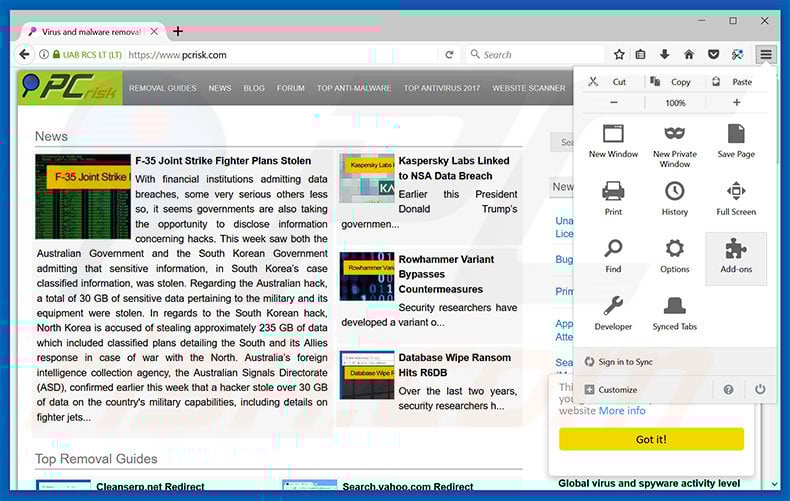
Task: Open the Help question-mark icon
Action: pos(728,390)
